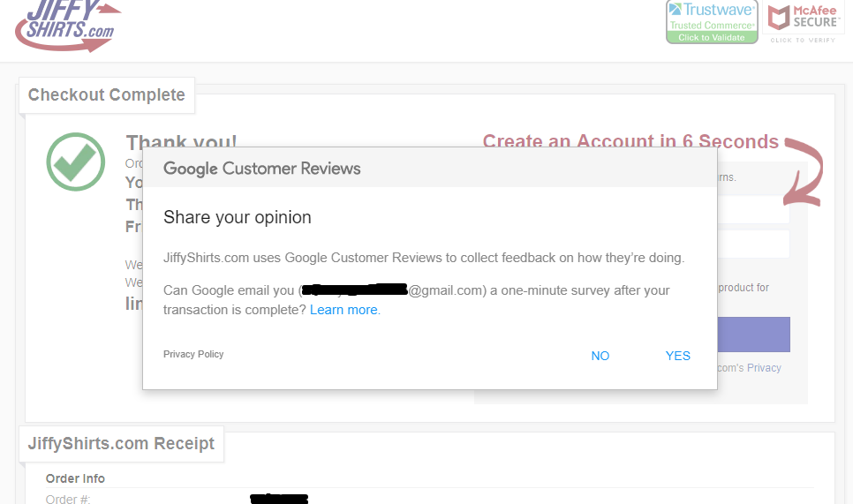This screenshot has width=853, height=504.
Task: Click the YES button in the dialog
Action: coord(678,356)
